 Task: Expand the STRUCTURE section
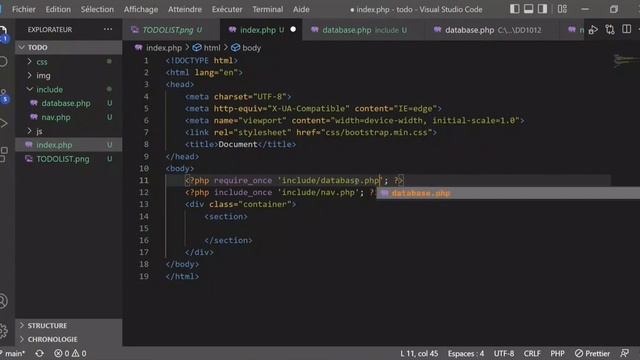pos(69,325)
